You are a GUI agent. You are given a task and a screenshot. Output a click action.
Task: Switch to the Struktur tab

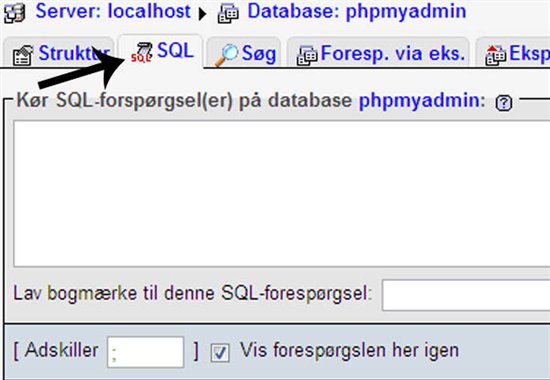(74, 53)
